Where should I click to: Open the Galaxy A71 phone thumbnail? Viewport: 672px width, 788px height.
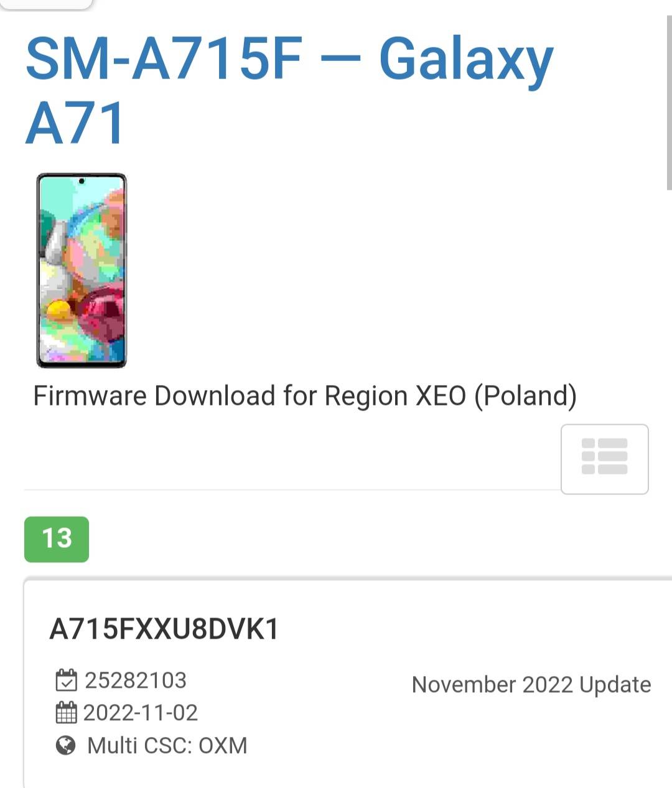[82, 271]
